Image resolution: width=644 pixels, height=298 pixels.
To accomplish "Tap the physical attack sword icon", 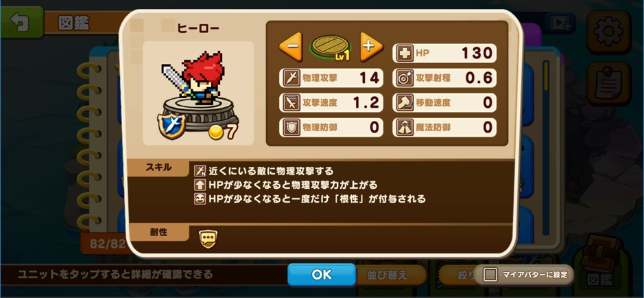I will coord(291,78).
